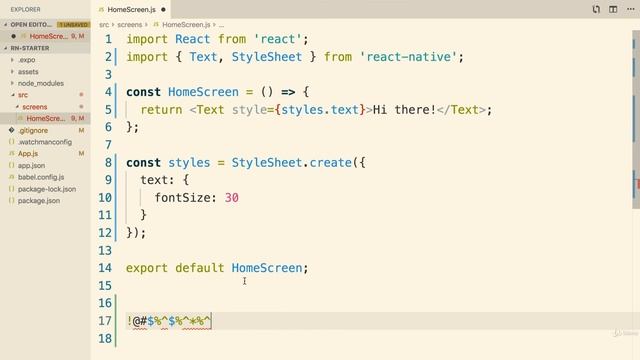The width and height of the screenshot is (640, 360).
Task: Expand the node_modules folder
Action: coord(12,83)
